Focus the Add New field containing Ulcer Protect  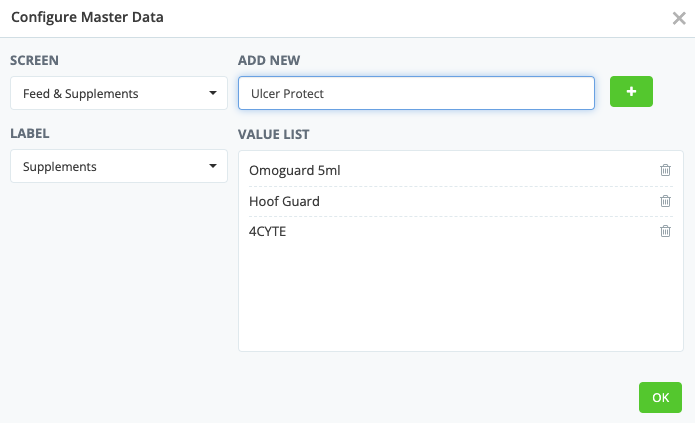(416, 93)
